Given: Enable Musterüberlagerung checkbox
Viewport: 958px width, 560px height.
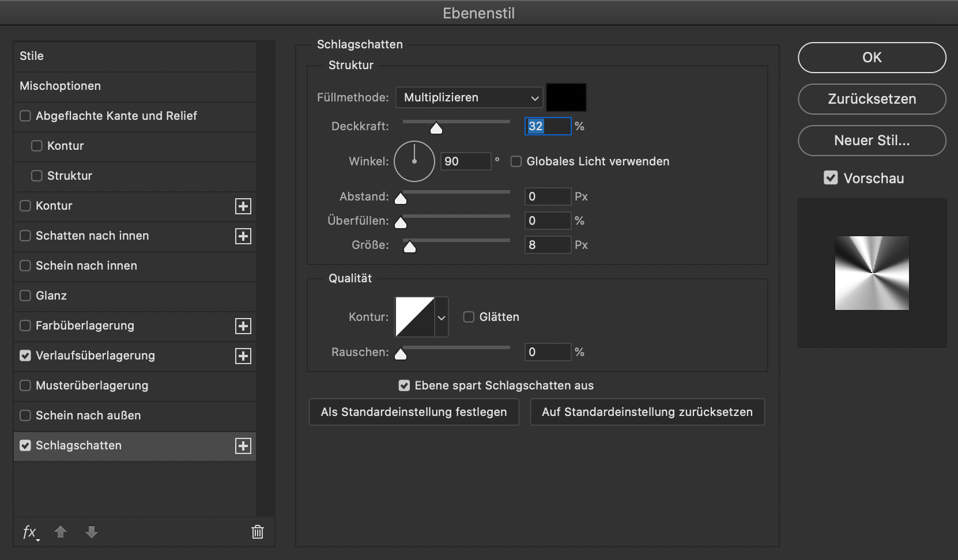Looking at the screenshot, I should click(25, 385).
